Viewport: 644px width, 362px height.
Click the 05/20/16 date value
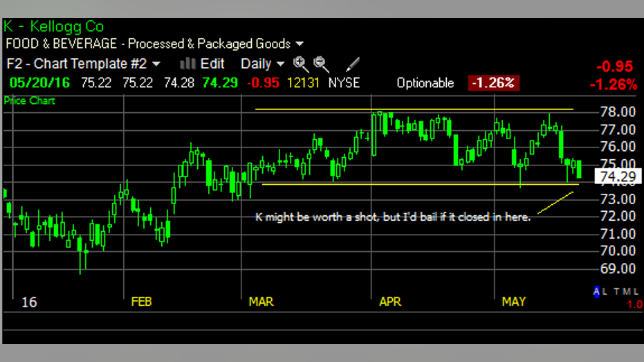40,83
